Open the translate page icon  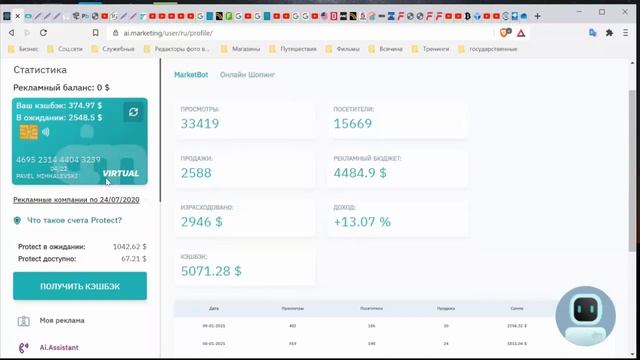point(593,33)
